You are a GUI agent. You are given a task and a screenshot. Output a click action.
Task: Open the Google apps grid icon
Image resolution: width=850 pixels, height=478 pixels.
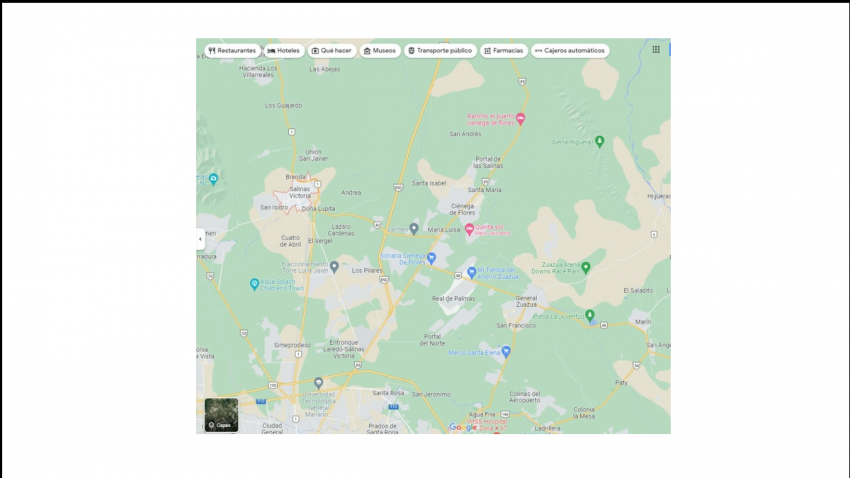click(656, 49)
